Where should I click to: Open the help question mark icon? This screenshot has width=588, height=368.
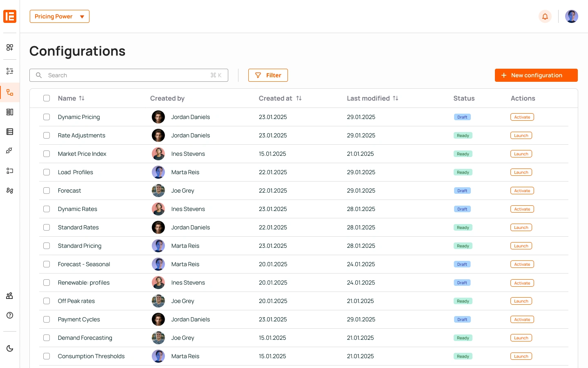tap(10, 315)
